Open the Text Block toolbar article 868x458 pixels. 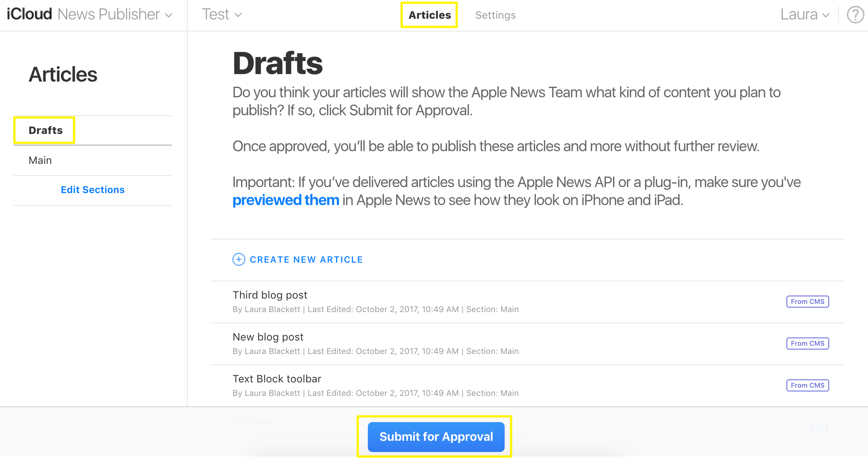(x=277, y=379)
